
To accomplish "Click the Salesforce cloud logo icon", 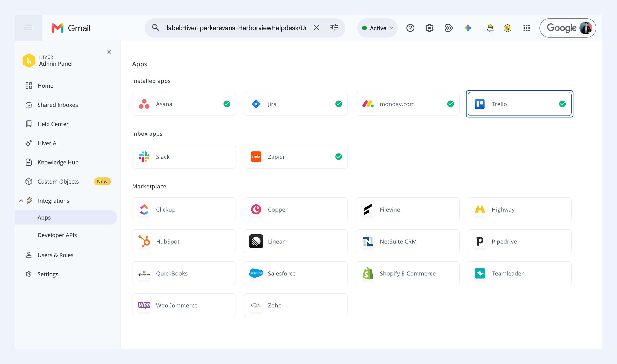I will (x=256, y=273).
